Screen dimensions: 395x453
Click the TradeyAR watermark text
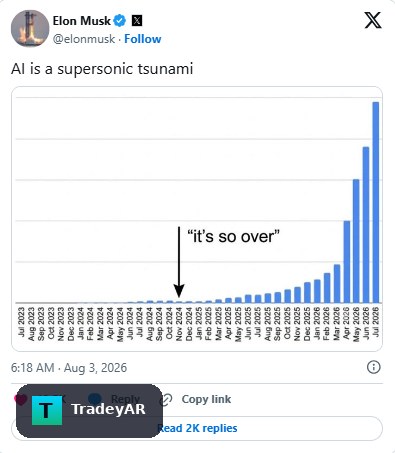coord(109,409)
